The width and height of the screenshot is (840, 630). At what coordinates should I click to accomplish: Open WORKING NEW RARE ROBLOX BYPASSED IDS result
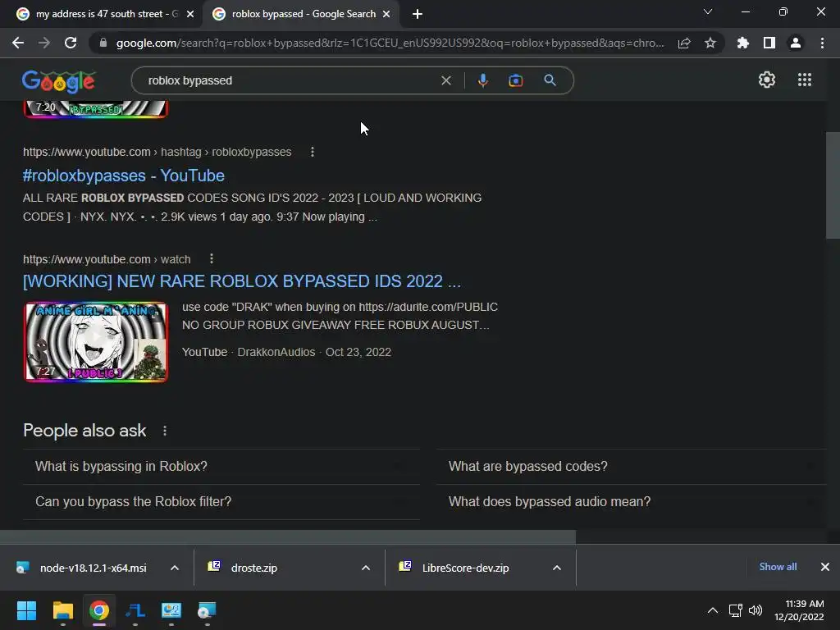coord(242,281)
